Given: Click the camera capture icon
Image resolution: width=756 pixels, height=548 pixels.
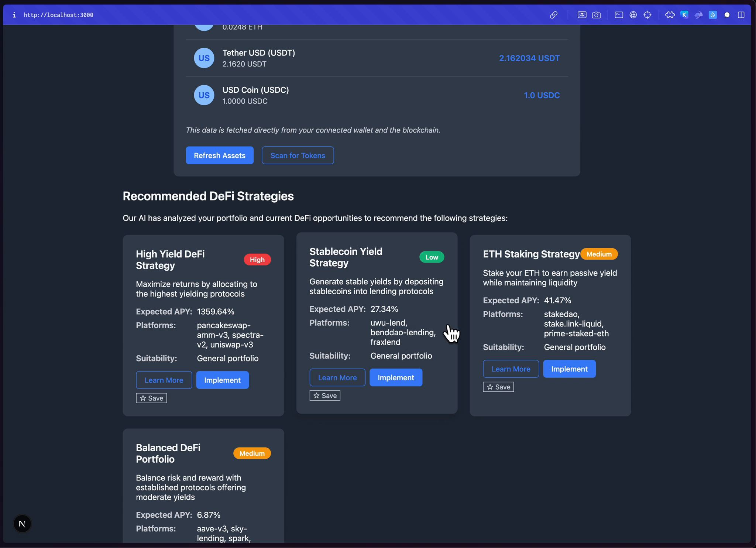Looking at the screenshot, I should (x=596, y=15).
